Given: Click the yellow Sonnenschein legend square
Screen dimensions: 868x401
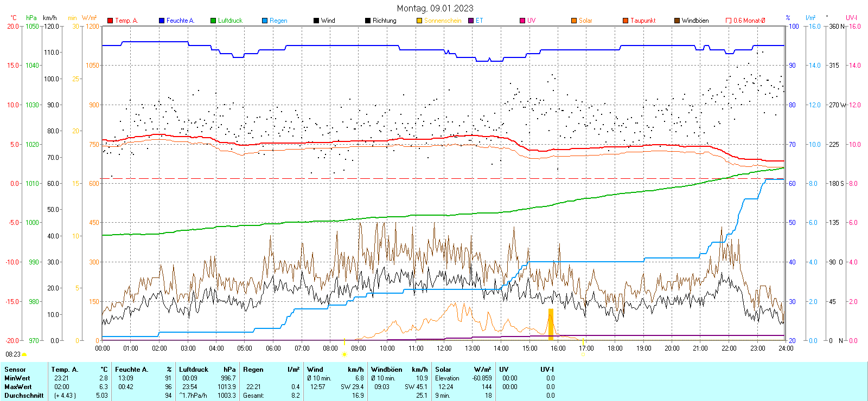Looking at the screenshot, I should (419, 21).
